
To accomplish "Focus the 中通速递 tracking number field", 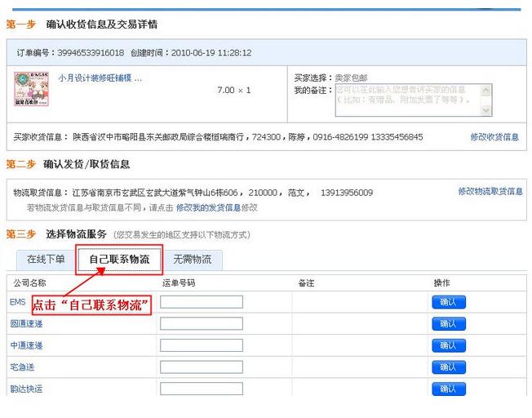I will click(202, 345).
